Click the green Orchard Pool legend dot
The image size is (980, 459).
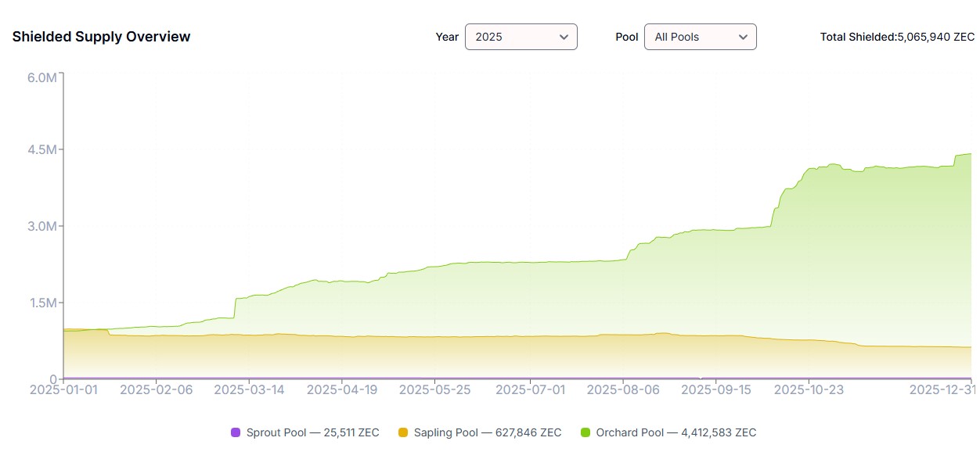[x=585, y=432]
